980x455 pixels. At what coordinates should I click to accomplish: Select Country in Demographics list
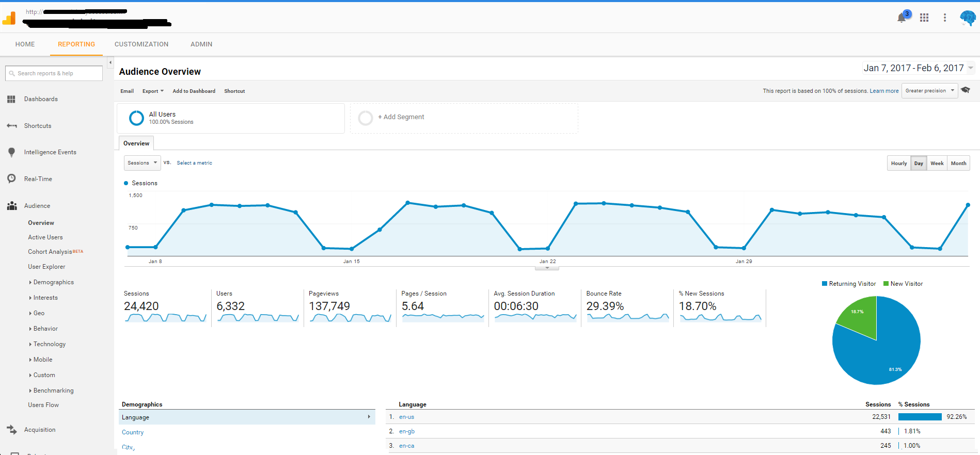[133, 432]
